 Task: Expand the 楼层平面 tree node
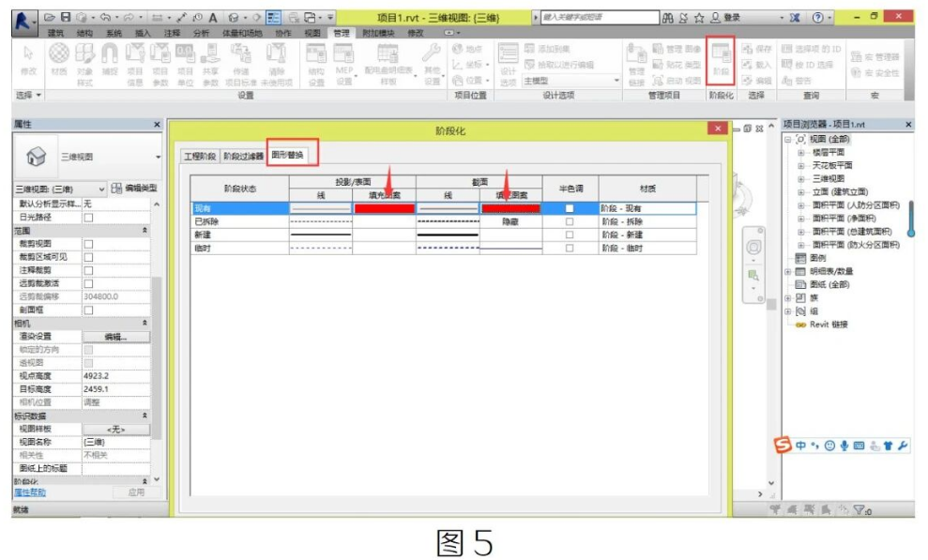pos(800,153)
